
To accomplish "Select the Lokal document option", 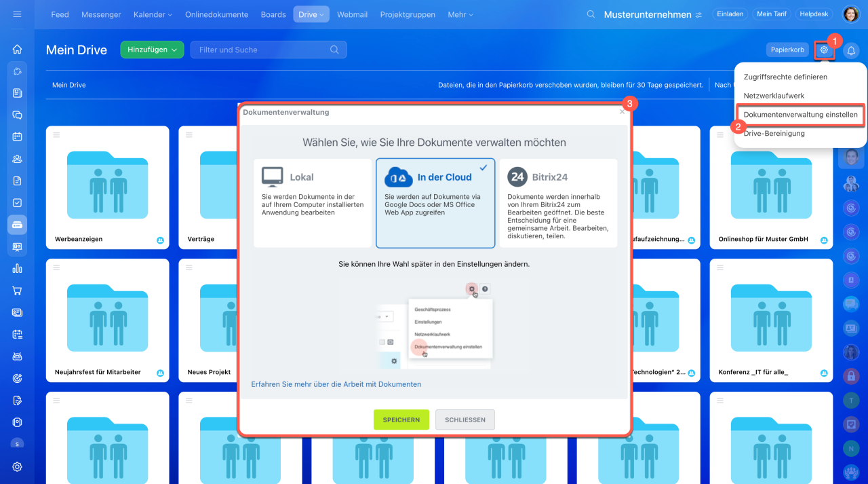I will pyautogui.click(x=313, y=203).
